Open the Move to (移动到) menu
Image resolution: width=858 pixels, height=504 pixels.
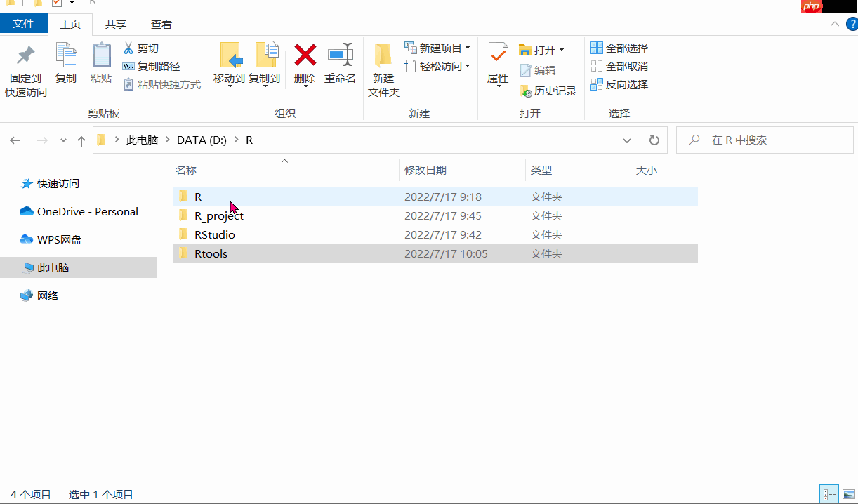[229, 65]
